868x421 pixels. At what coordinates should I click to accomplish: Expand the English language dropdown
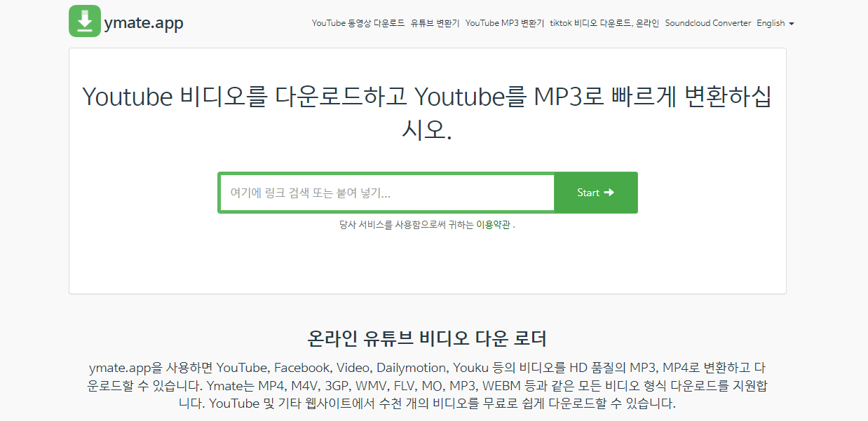(x=775, y=23)
